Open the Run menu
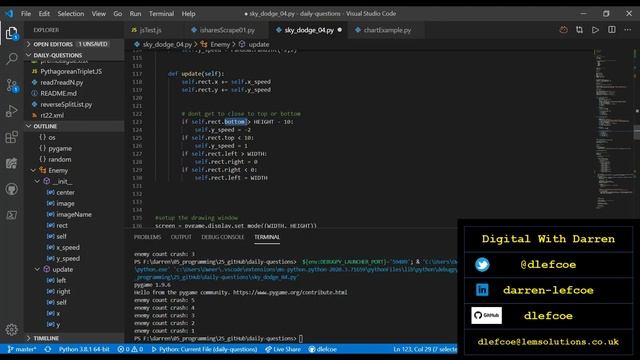640x360 pixels. pos(135,13)
